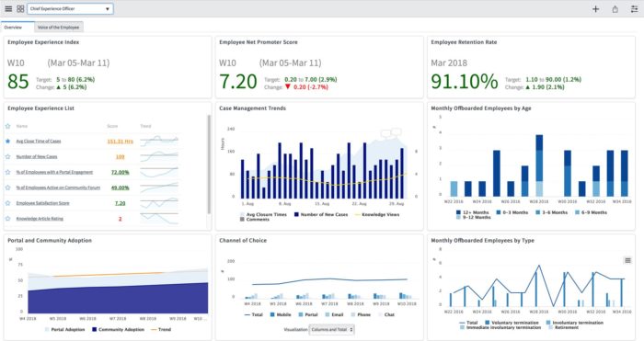
Task: Unfavorite Avg Close Time of Cases star
Action: pos(7,142)
